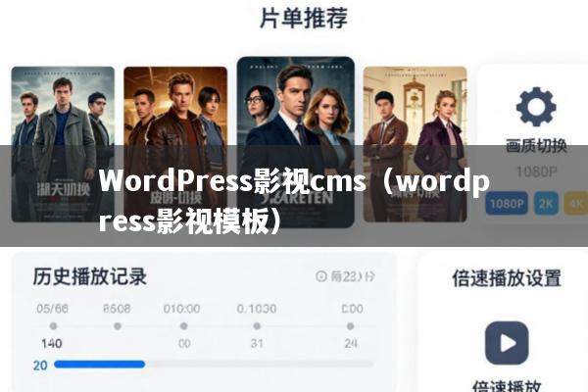Click the last timeline dot under 0:00
Screen dimensions: 588x392
350,326
